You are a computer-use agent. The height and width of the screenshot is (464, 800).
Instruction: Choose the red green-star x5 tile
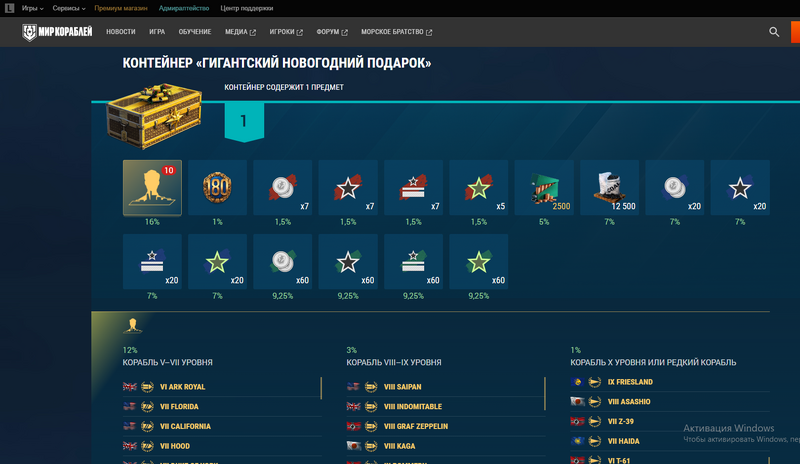click(479, 188)
